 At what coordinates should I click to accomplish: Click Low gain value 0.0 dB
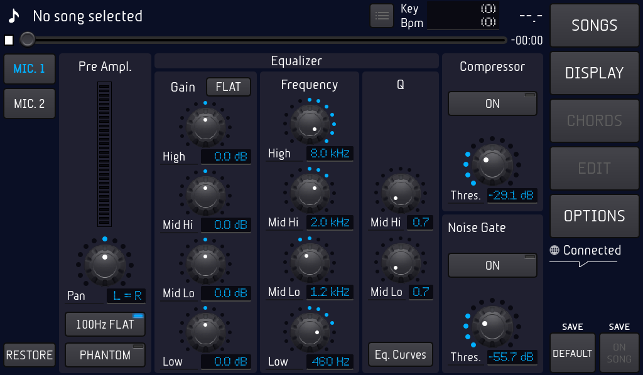(226, 361)
